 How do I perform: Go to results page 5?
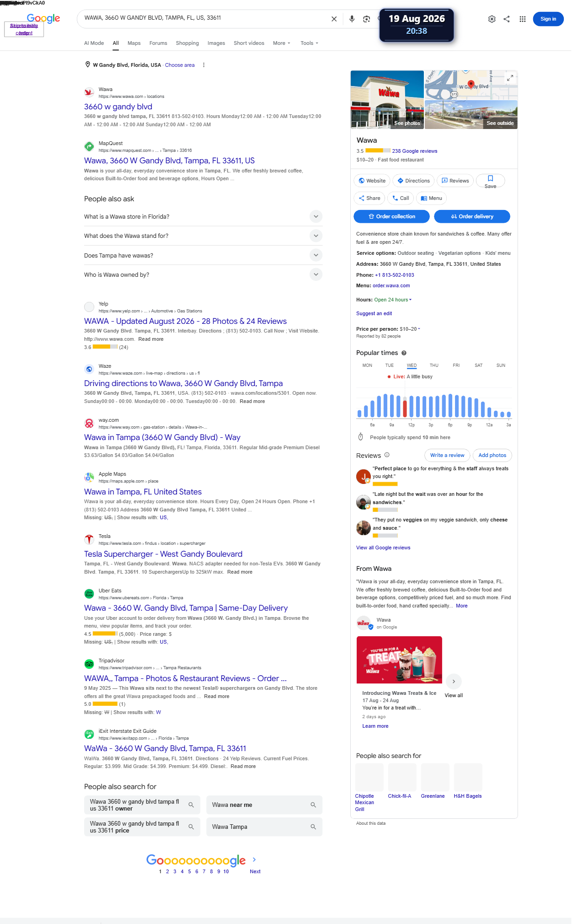[189, 871]
